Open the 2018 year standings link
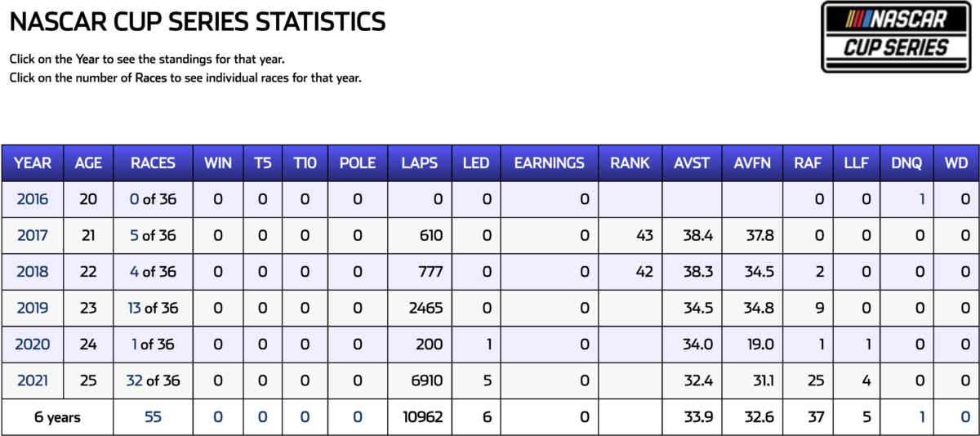Viewport: 980px width, 436px height. point(33,272)
